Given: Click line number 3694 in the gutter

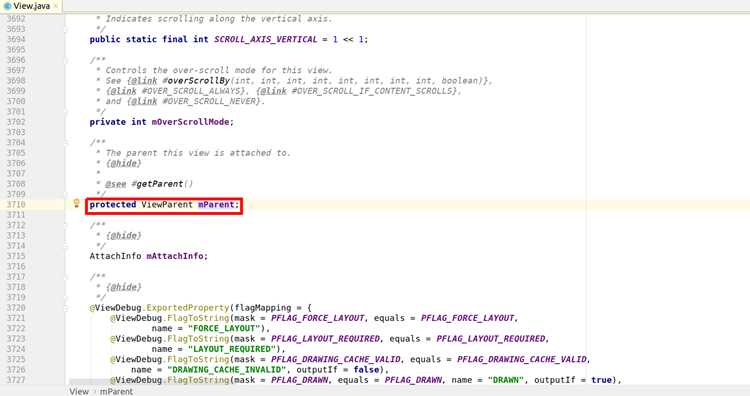Looking at the screenshot, I should point(16,39).
